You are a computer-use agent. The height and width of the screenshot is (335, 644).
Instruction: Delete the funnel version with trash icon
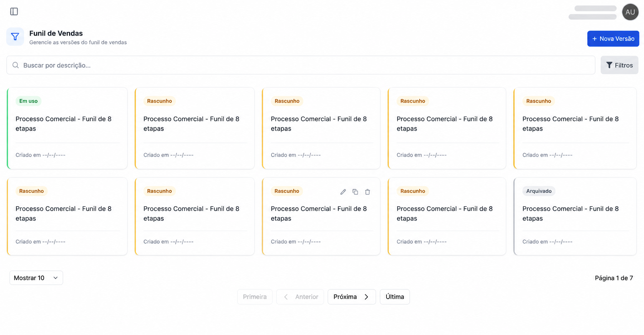click(x=368, y=192)
